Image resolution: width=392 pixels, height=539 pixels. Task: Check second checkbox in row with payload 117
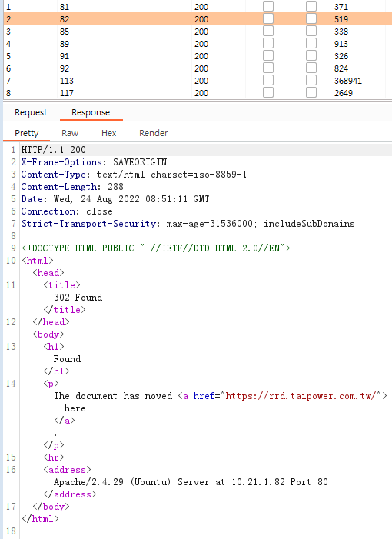tap(311, 92)
